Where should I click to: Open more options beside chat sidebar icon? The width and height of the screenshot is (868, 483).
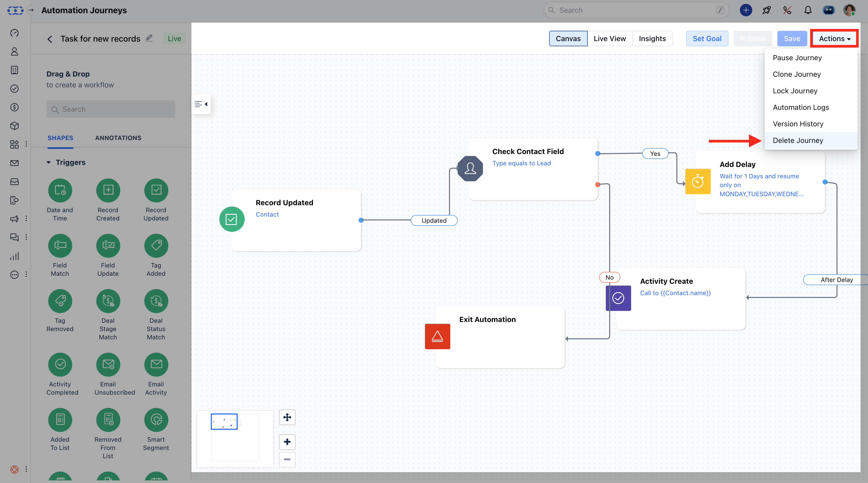pos(26,237)
